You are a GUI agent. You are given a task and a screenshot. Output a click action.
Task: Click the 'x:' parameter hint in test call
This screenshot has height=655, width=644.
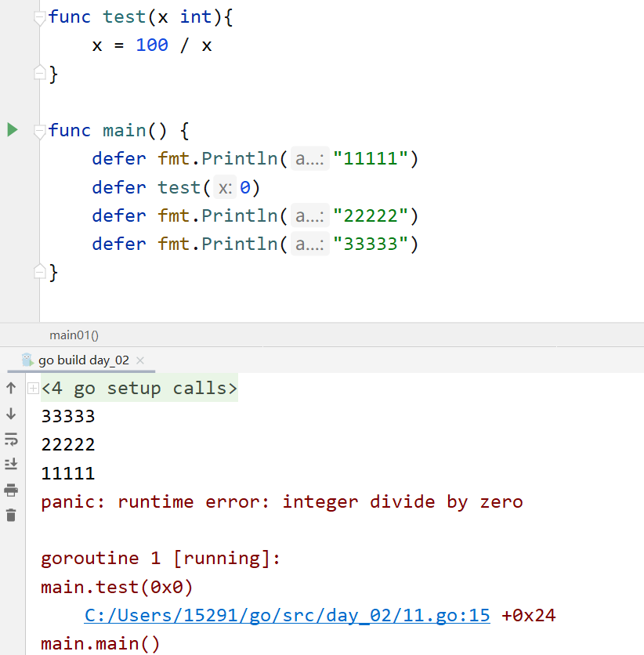(x=225, y=188)
